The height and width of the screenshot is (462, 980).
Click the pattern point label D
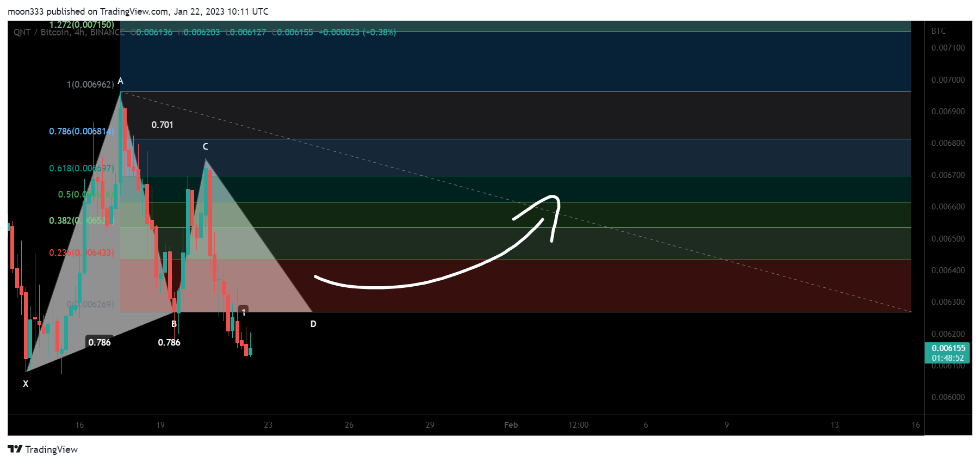pyautogui.click(x=313, y=324)
